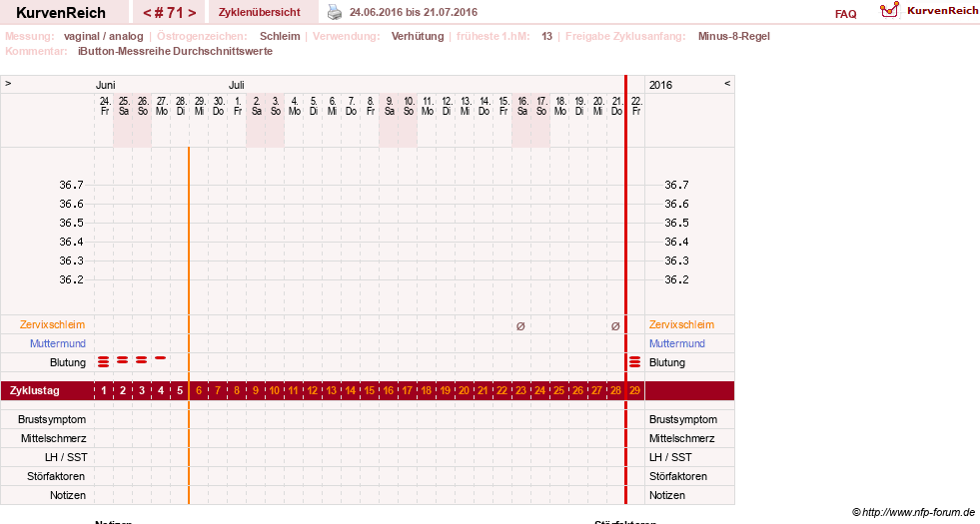Click the Zervixschleim label on the right
980x524 pixels.
click(x=681, y=324)
